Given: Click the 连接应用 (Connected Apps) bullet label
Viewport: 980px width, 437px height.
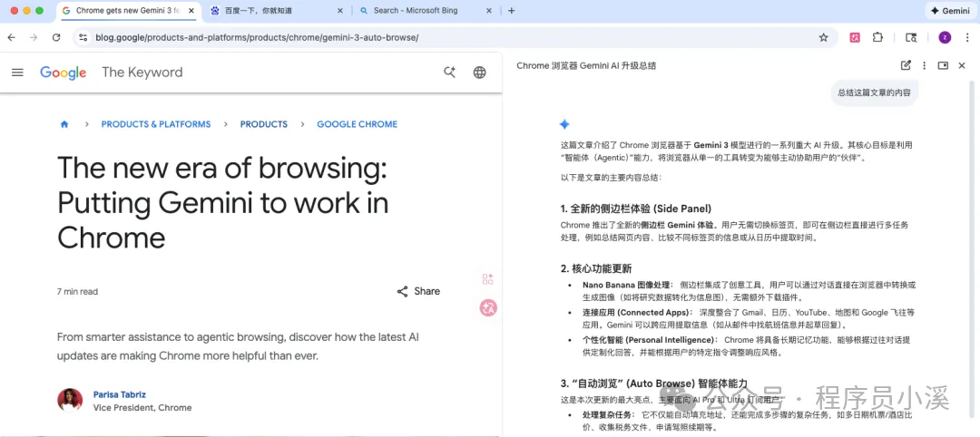Looking at the screenshot, I should tap(638, 312).
